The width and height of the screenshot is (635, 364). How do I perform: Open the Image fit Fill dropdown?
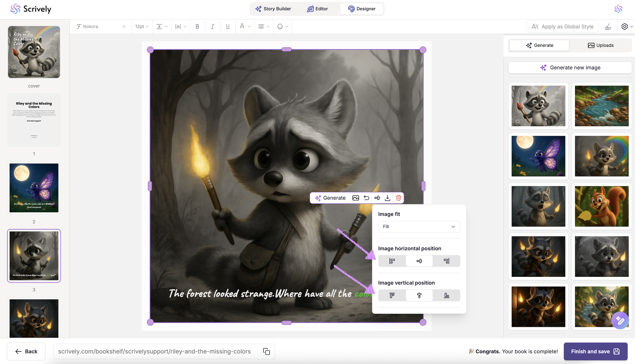tap(419, 227)
